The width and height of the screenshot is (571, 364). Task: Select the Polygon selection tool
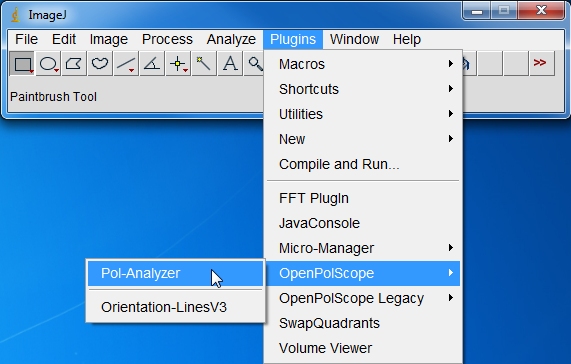[x=74, y=64]
